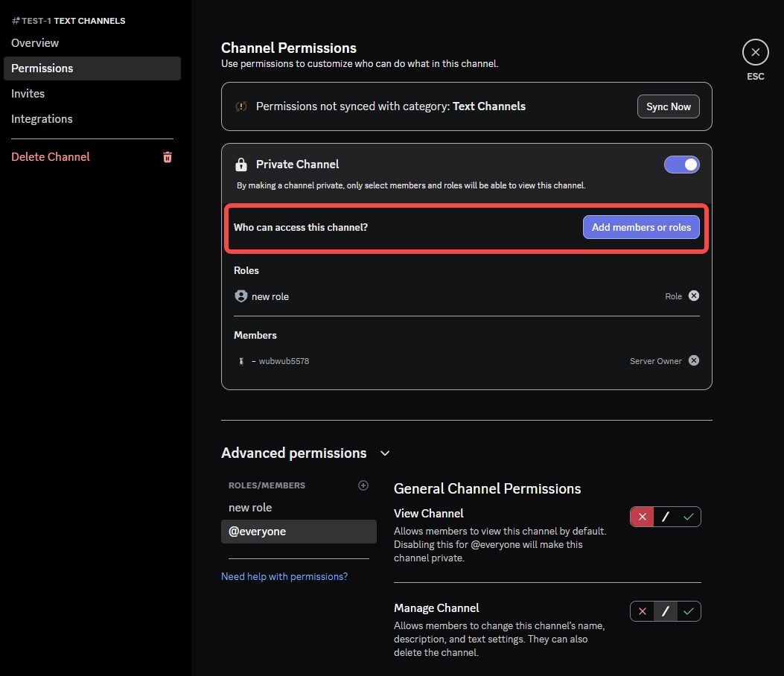This screenshot has width=784, height=676.
Task: Allow Manage Channel with the green check
Action: tap(689, 611)
